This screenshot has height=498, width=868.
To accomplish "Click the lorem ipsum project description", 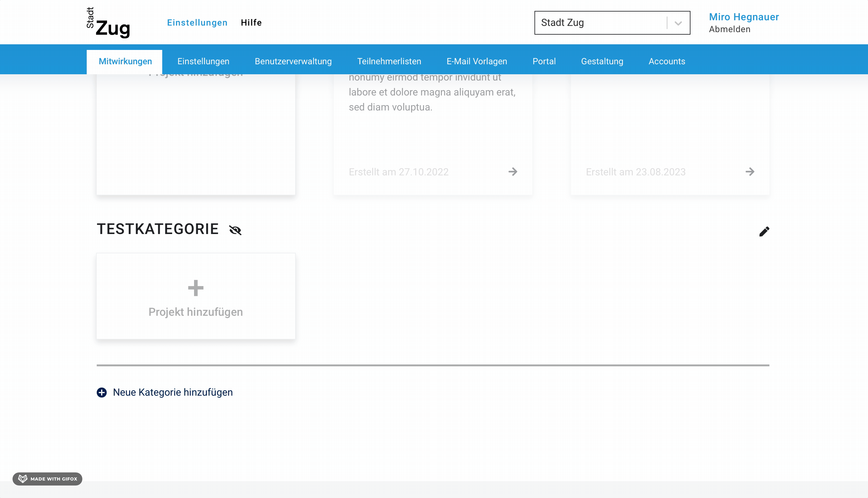I will [432, 92].
